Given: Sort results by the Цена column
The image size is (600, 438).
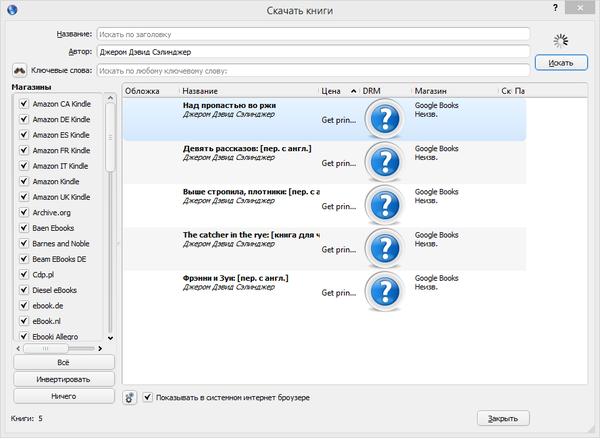Looking at the screenshot, I should click(x=339, y=91).
